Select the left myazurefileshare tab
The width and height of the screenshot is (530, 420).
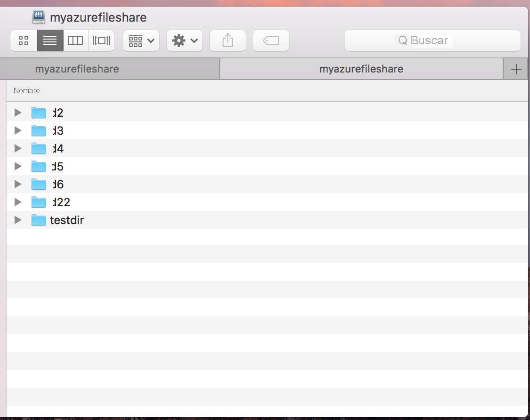pyautogui.click(x=110, y=69)
